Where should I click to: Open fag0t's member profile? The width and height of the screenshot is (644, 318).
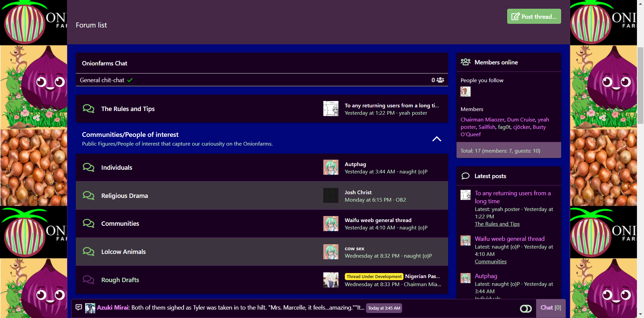504,127
